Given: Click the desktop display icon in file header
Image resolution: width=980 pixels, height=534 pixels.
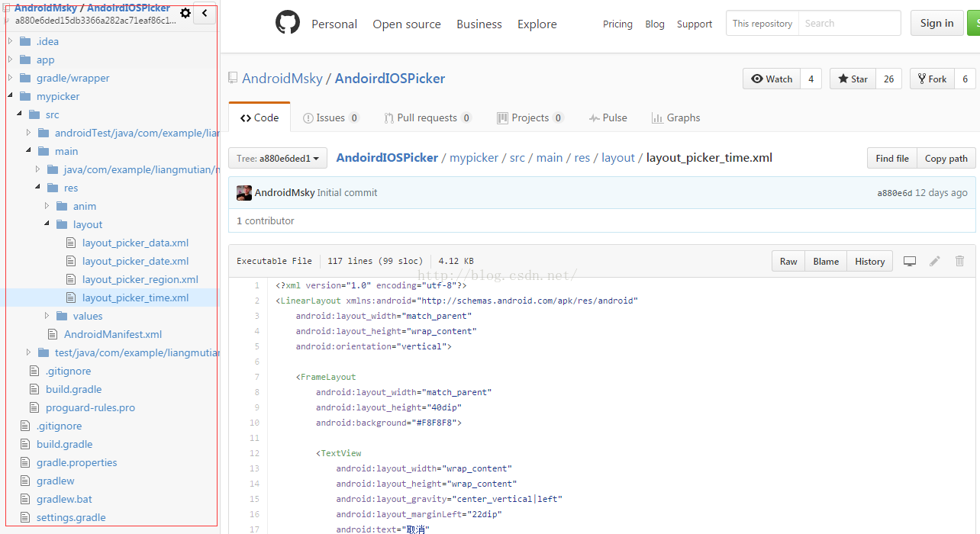Looking at the screenshot, I should click(x=910, y=261).
